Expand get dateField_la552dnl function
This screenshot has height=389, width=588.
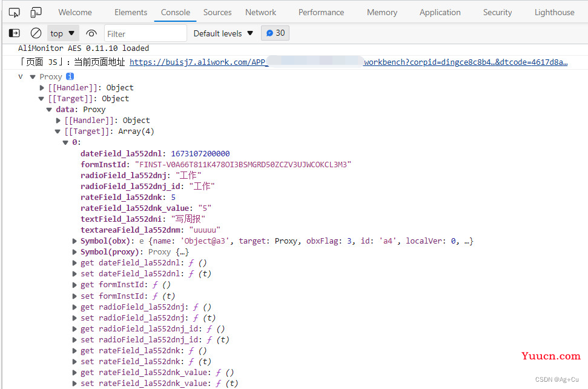[x=74, y=263]
